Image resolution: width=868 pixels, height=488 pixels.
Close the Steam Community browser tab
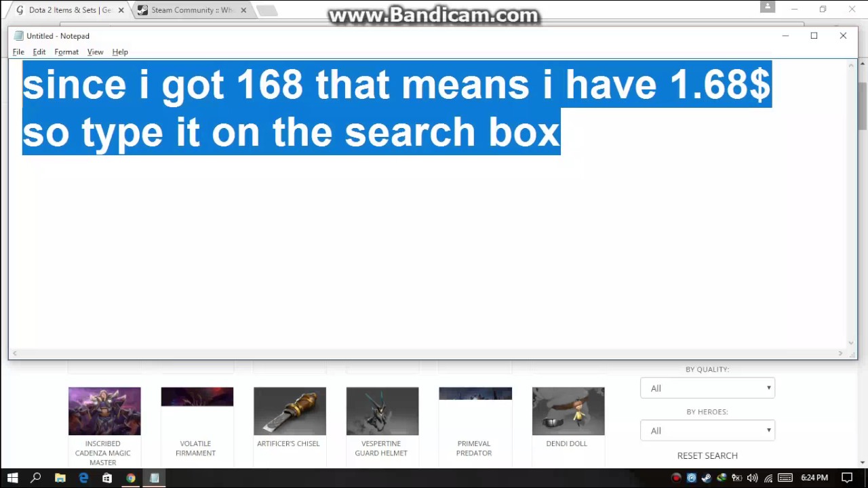coord(243,10)
